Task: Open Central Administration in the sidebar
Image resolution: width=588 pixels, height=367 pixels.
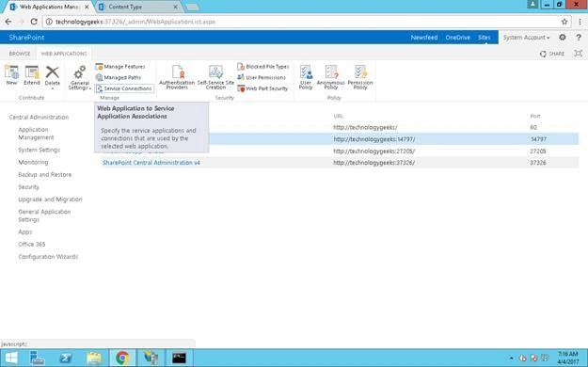Action: tap(39, 117)
